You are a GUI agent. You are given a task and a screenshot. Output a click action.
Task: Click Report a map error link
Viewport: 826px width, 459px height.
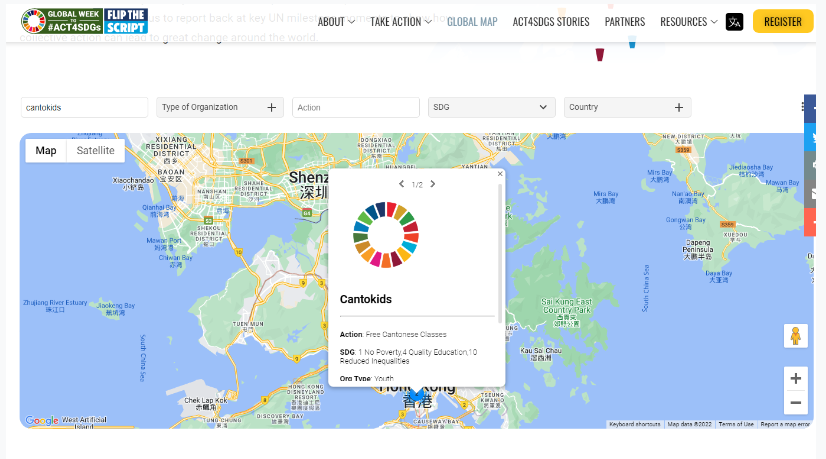785,424
